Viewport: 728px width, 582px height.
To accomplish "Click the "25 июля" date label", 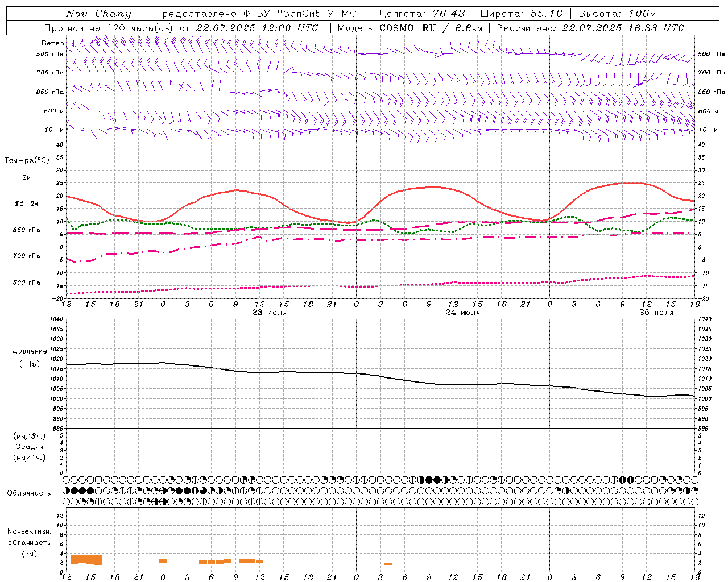I will pyautogui.click(x=656, y=313).
